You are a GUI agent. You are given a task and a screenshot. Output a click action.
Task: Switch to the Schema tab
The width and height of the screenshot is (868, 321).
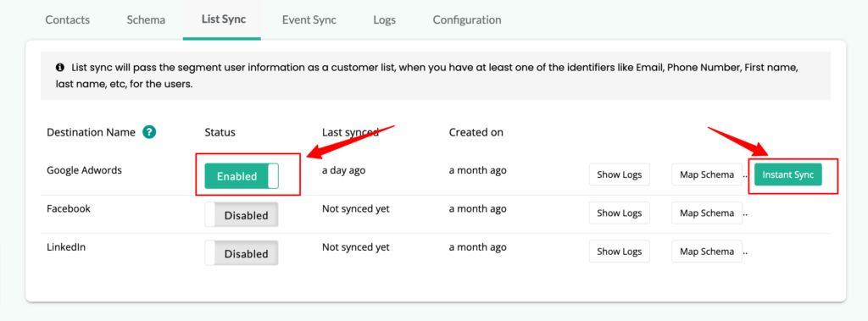(x=146, y=20)
